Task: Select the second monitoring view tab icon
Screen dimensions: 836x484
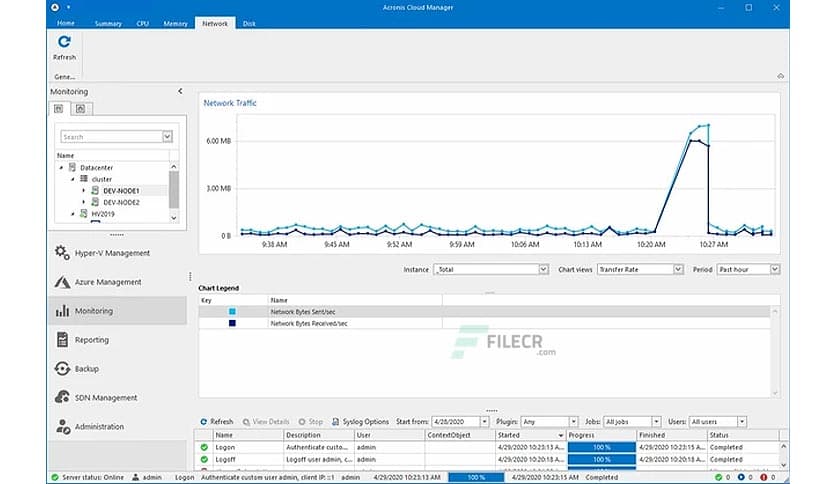Action: [x=80, y=109]
